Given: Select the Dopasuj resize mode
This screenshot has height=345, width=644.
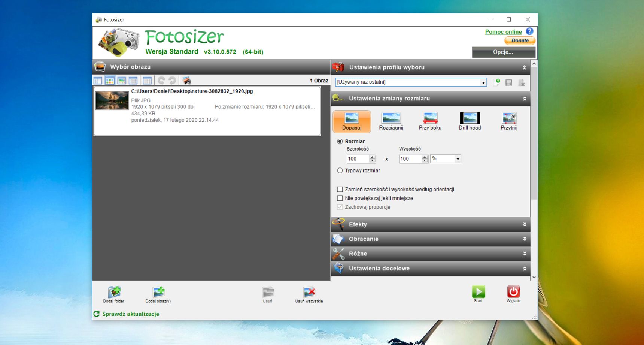Looking at the screenshot, I should pyautogui.click(x=352, y=121).
